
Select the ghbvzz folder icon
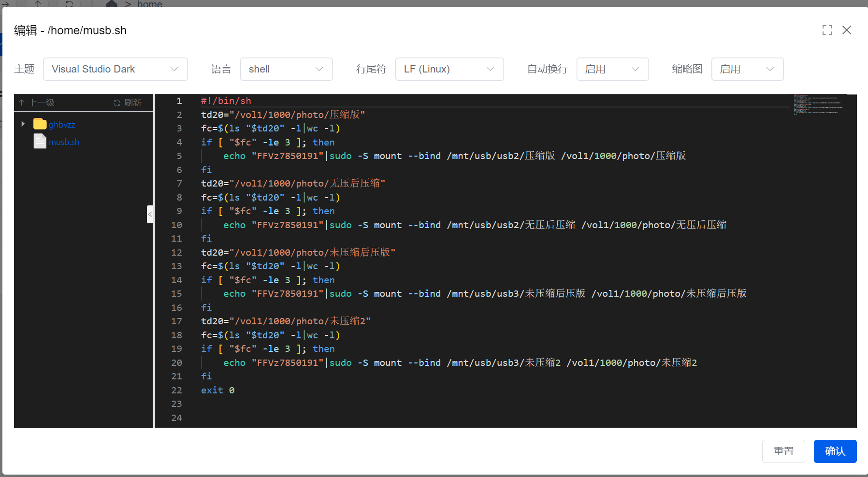click(40, 124)
